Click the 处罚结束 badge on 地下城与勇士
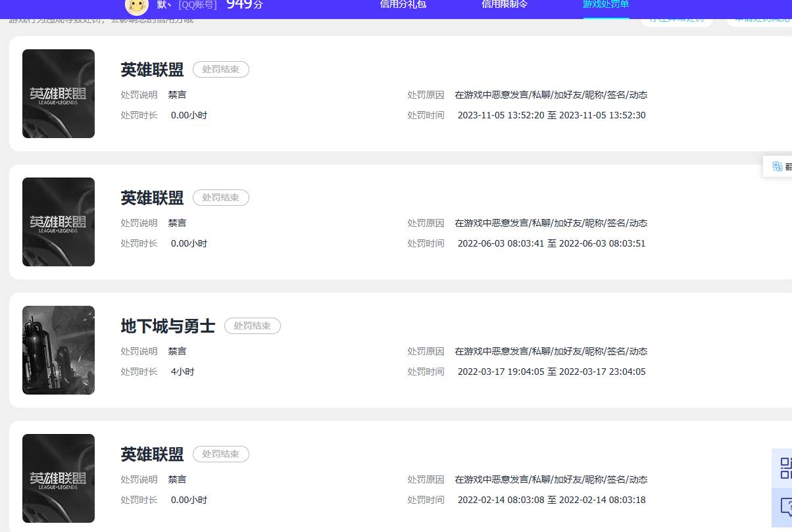The width and height of the screenshot is (792, 532). coord(253,326)
